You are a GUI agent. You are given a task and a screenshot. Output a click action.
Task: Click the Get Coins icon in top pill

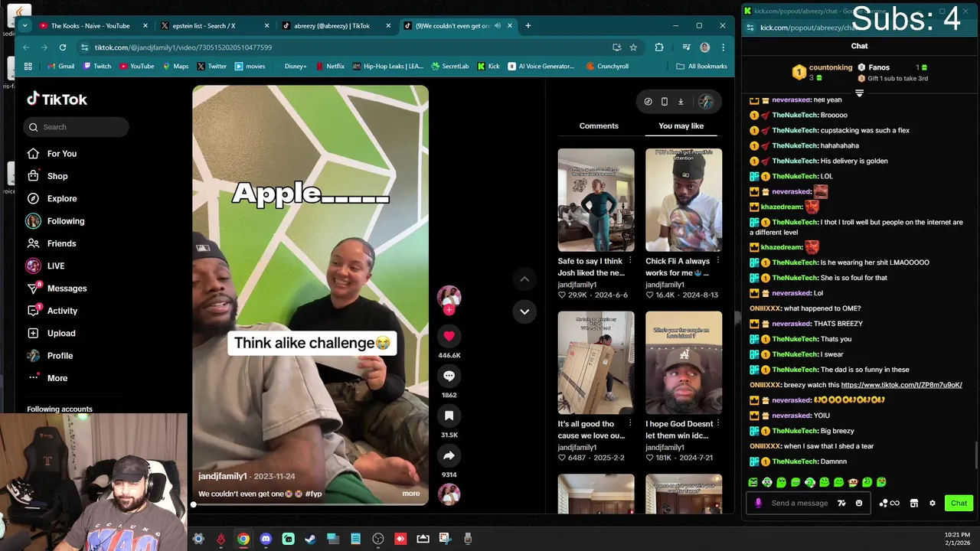tap(648, 101)
